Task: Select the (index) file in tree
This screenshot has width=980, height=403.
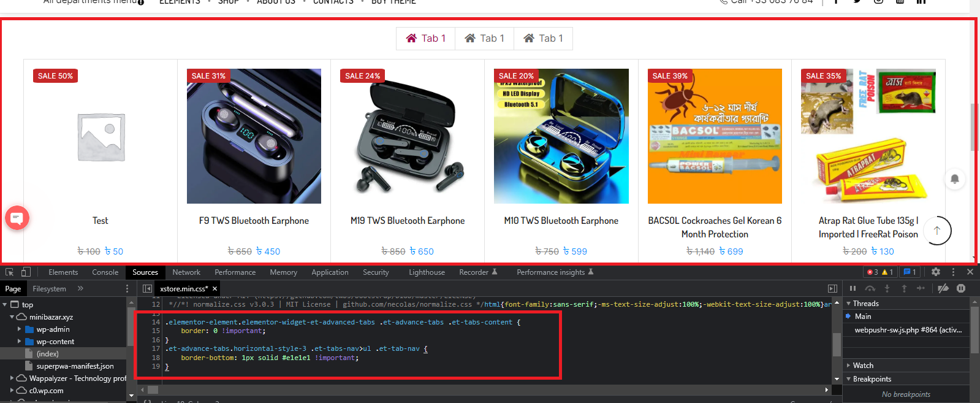Action: 48,354
